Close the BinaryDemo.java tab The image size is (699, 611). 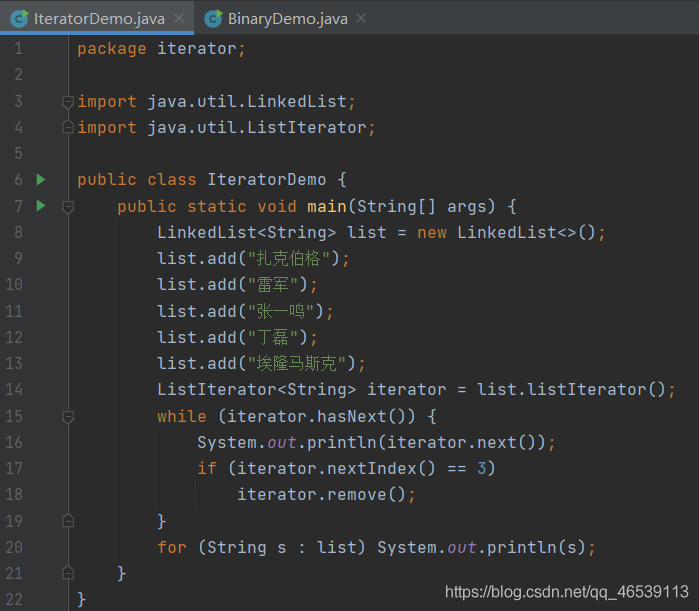click(361, 18)
